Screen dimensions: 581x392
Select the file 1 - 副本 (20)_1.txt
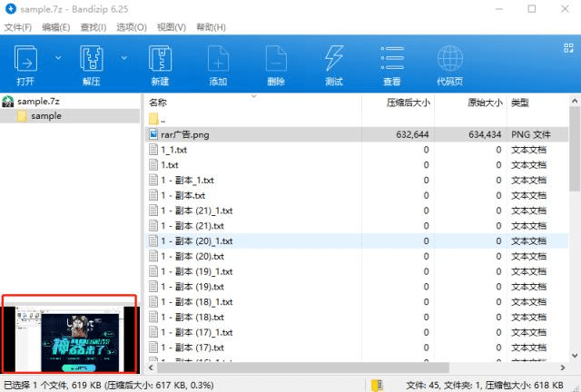(357, 241)
